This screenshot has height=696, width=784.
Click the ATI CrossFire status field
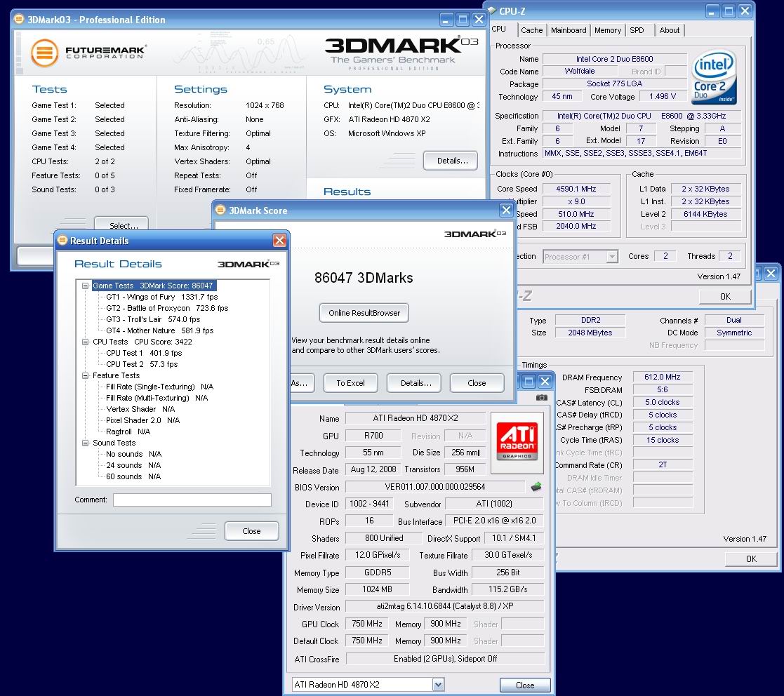pos(445,659)
